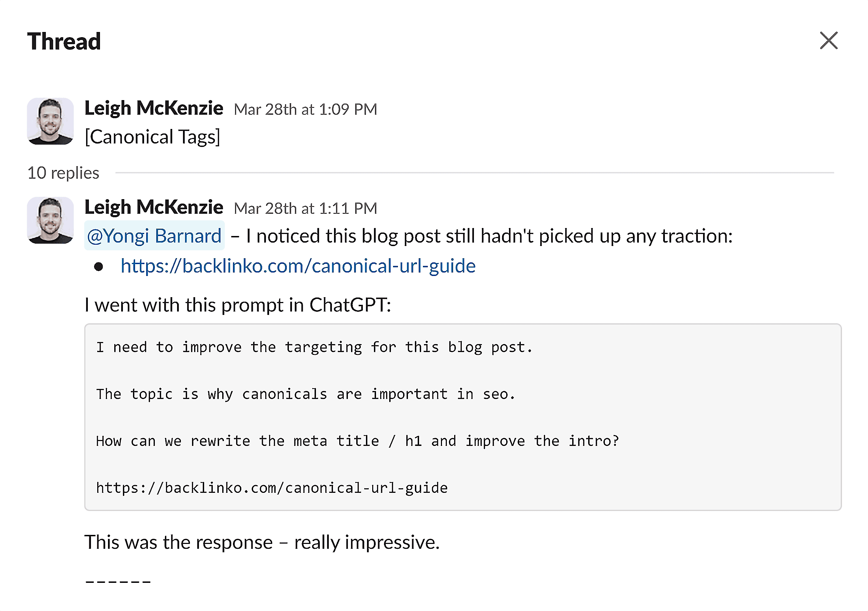Close the Thread panel with the X icon

point(828,40)
